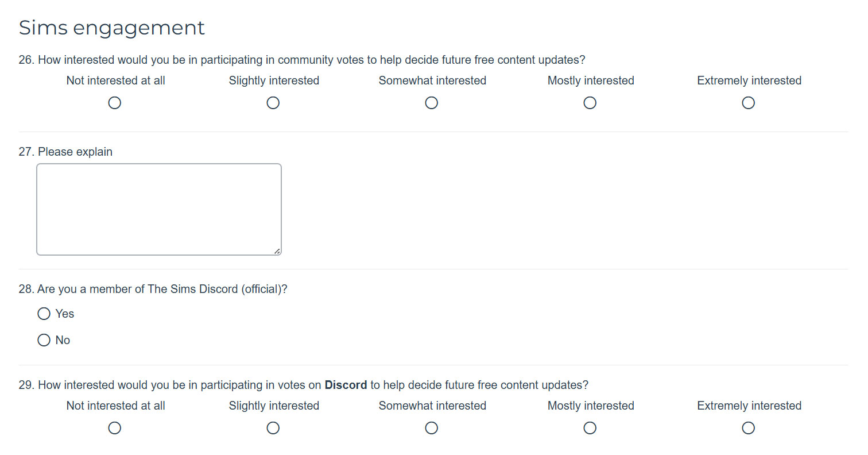Click 'Extremely interested' label in question 26
This screenshot has width=868, height=455.
click(x=749, y=80)
